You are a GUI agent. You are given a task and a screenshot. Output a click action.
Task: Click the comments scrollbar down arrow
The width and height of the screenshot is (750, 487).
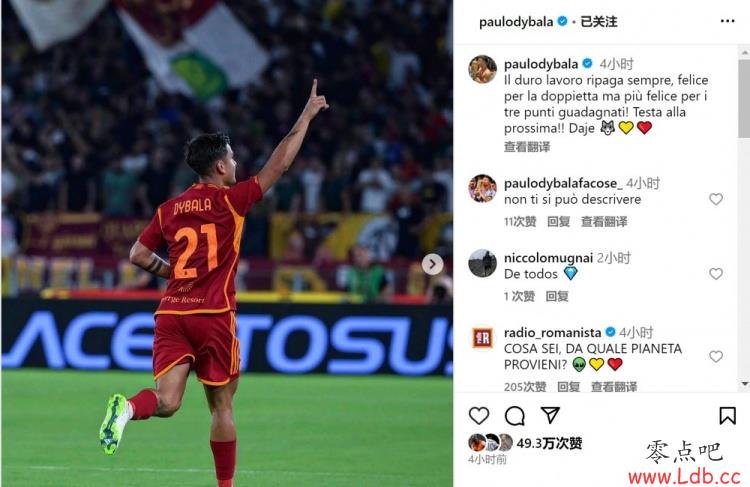point(744,384)
